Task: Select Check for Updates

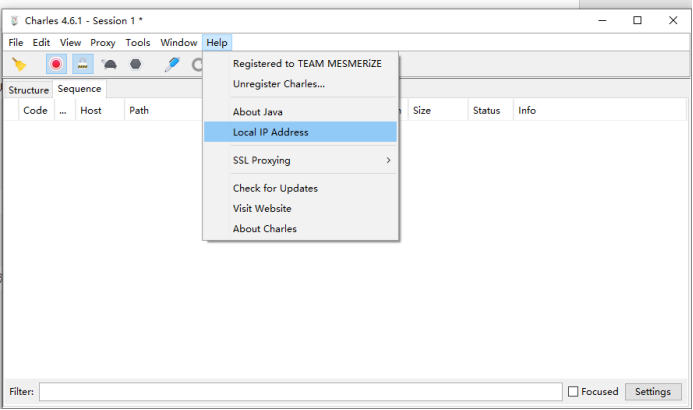Action: click(x=301, y=188)
